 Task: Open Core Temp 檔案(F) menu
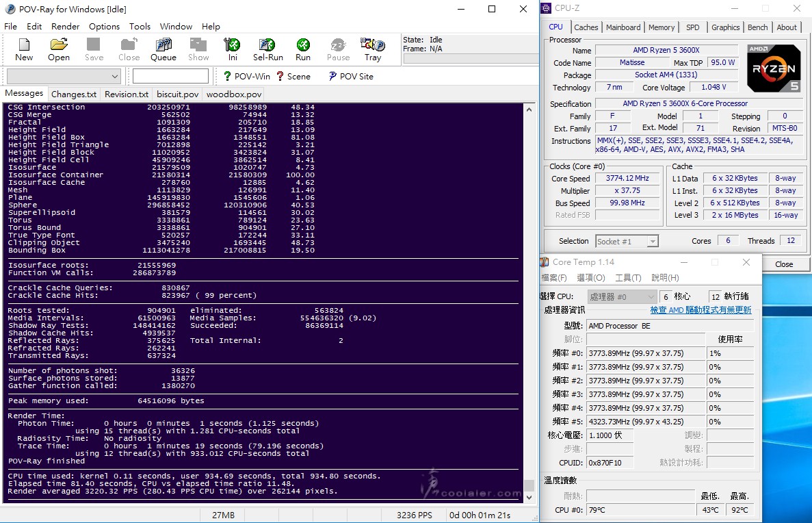pyautogui.click(x=554, y=278)
